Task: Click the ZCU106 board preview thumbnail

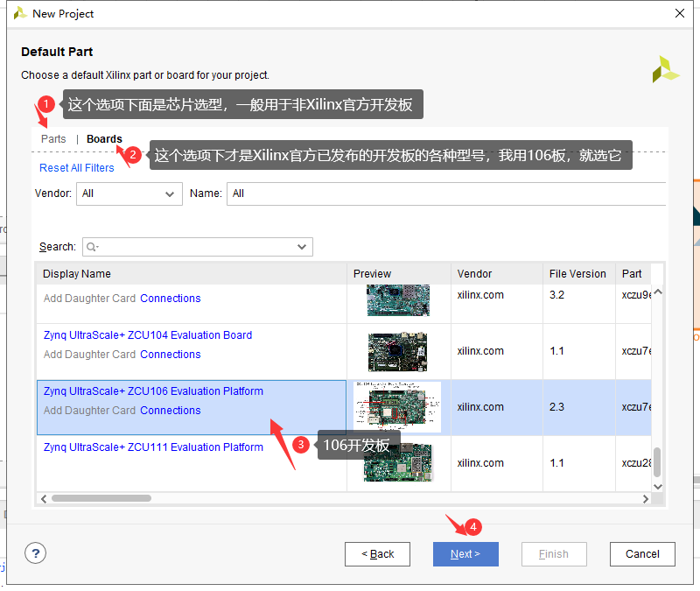Action: point(398,407)
